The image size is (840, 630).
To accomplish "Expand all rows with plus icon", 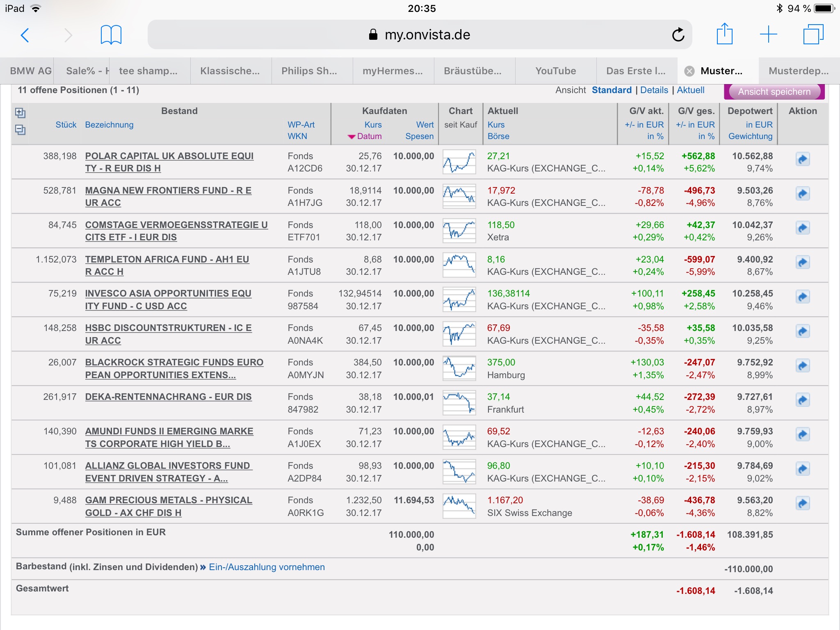I will pyautogui.click(x=20, y=113).
